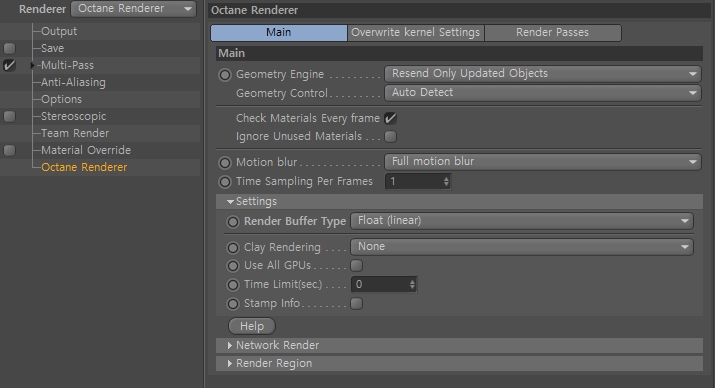Open the Renderer dropdown set to Octane Renderer

click(133, 9)
